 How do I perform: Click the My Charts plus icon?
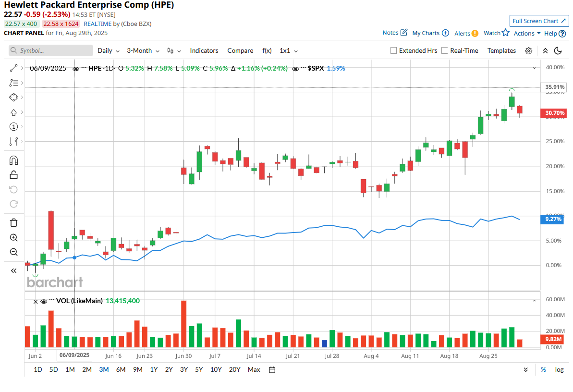coord(445,33)
